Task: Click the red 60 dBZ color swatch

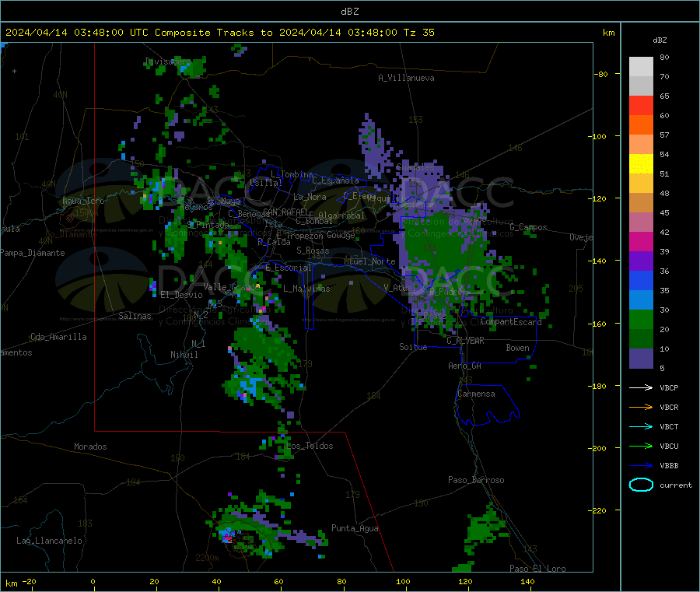Action: [x=641, y=105]
